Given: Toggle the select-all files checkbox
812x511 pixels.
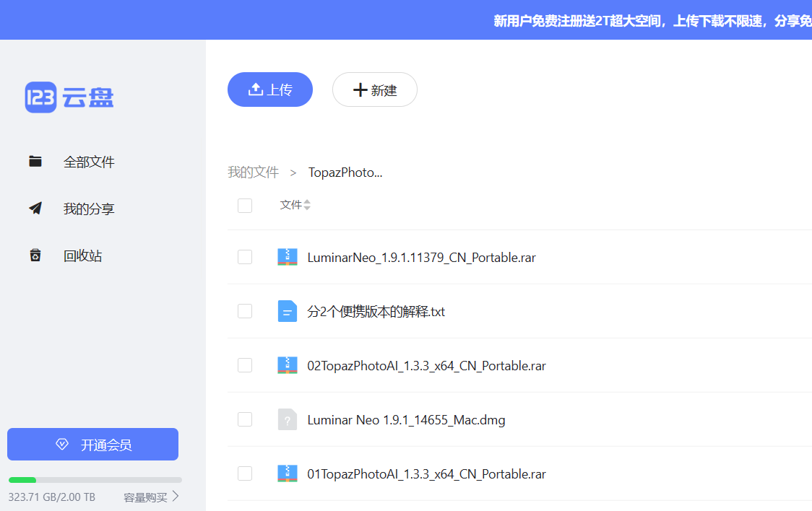Looking at the screenshot, I should click(x=245, y=205).
